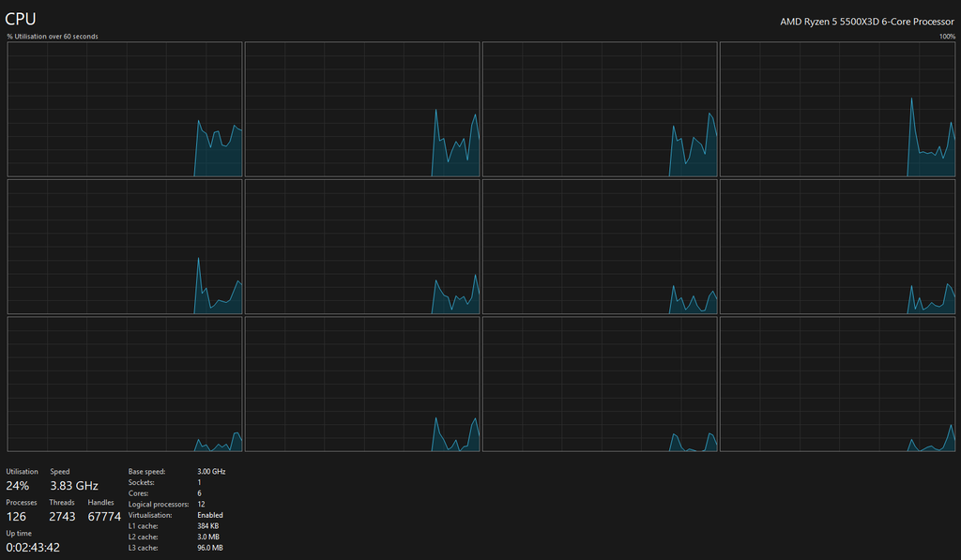Click the up time value 0:02:43:42
961x560 pixels.
tap(33, 547)
